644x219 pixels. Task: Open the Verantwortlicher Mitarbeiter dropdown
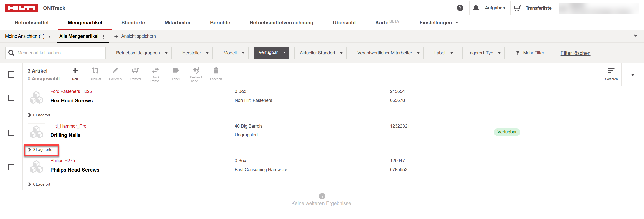point(388,53)
